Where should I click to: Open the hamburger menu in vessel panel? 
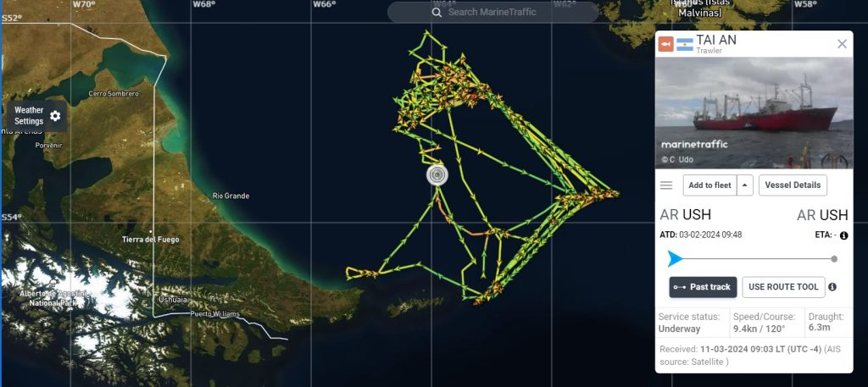[666, 185]
